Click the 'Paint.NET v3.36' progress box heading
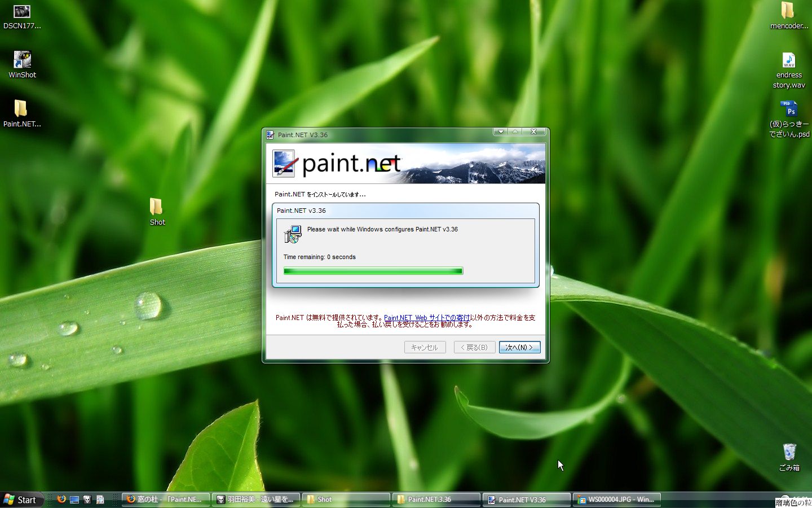Image resolution: width=812 pixels, height=508 pixels. (301, 211)
